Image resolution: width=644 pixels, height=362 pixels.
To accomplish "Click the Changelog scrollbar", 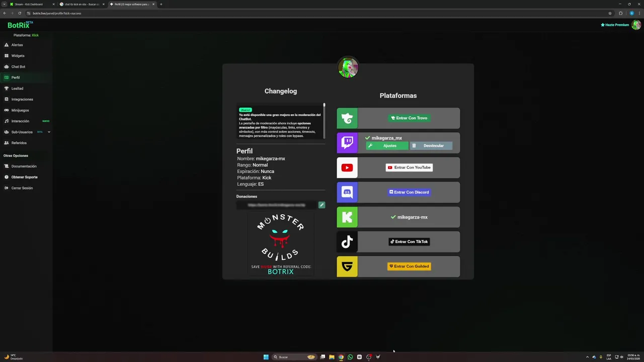I will click(324, 121).
